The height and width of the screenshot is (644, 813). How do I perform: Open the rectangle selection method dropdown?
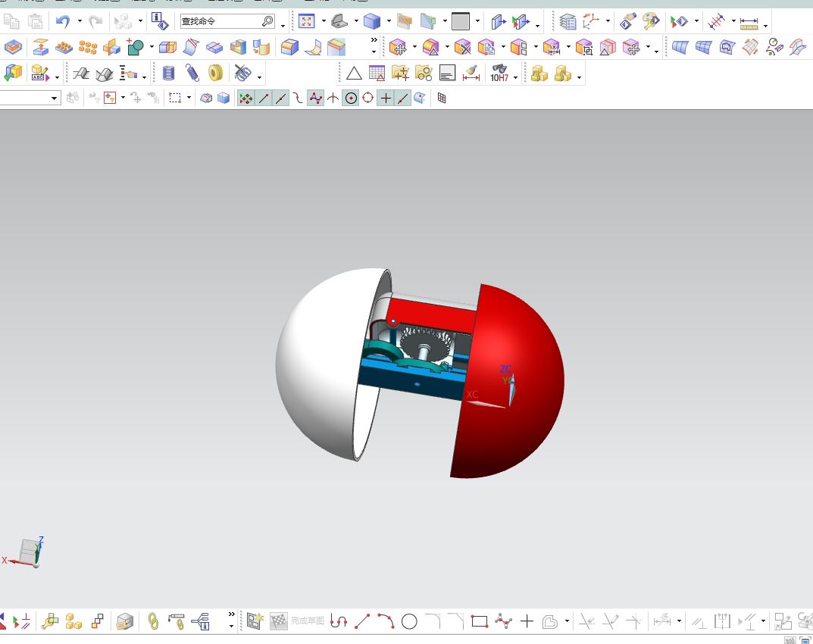click(189, 98)
